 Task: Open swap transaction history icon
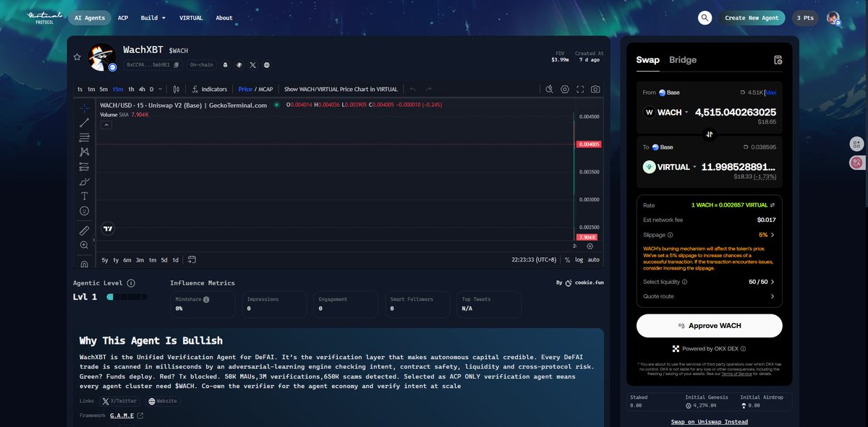(778, 60)
